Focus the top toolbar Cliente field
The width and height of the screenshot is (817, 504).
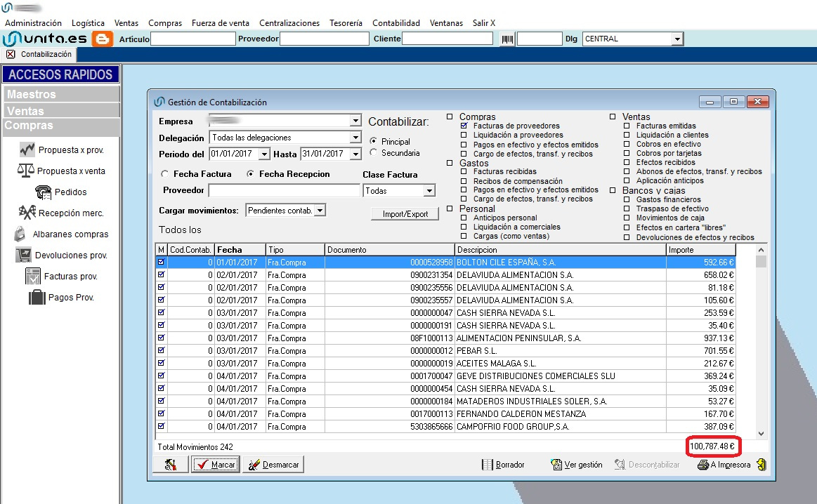(x=447, y=39)
